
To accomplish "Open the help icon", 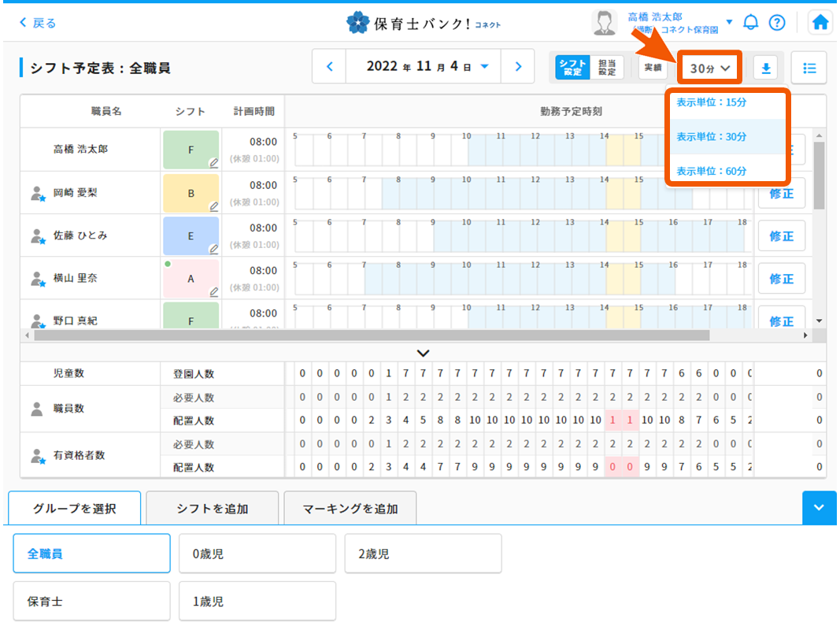I will coord(778,22).
